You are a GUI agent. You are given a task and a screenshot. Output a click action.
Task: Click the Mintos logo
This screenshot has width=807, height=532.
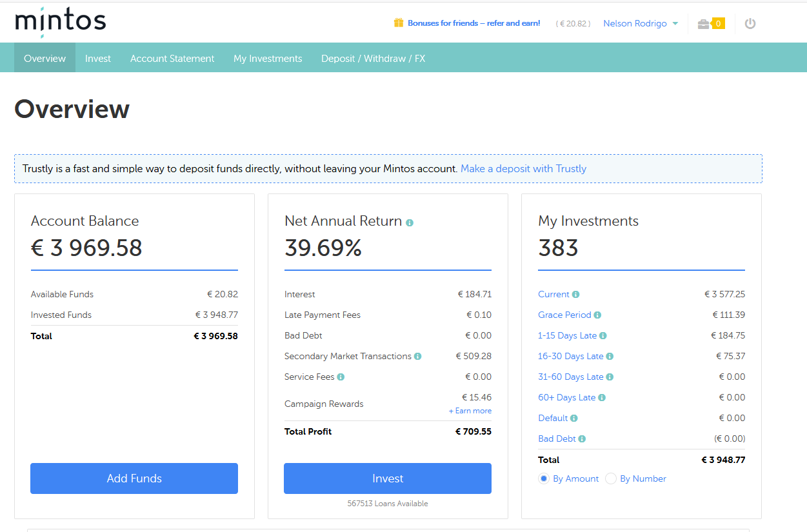tap(60, 22)
